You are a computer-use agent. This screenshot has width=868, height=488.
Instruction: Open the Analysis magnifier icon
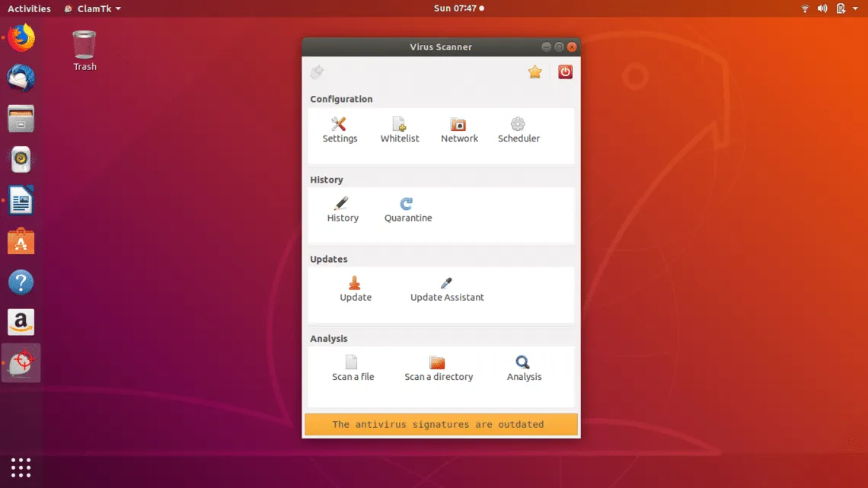(523, 363)
